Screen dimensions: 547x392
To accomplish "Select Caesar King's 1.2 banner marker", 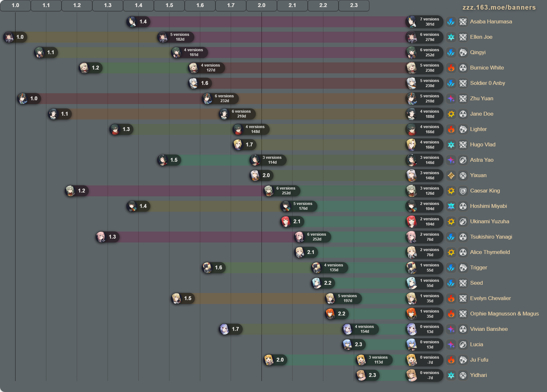I will pyautogui.click(x=77, y=191).
